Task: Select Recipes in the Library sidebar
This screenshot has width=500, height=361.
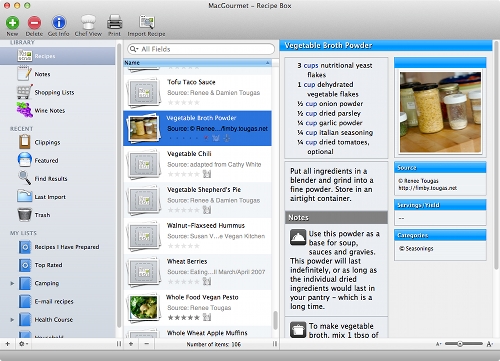Action: [x=58, y=56]
